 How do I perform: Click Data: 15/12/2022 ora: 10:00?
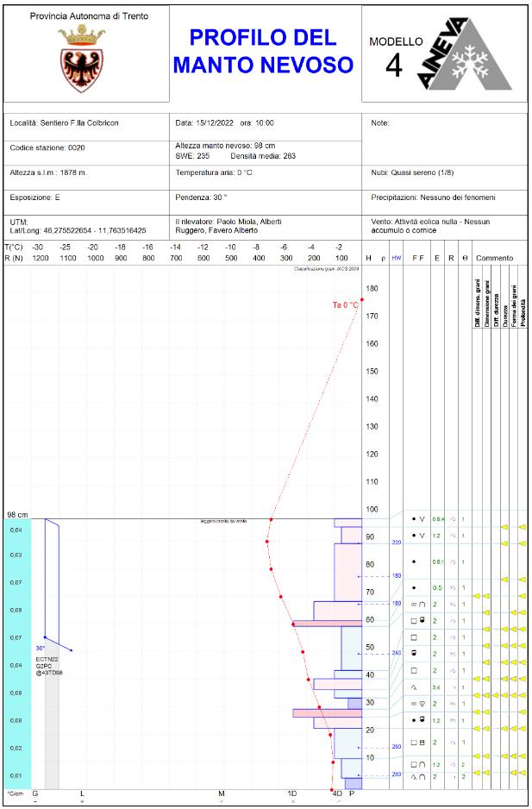tap(224, 122)
